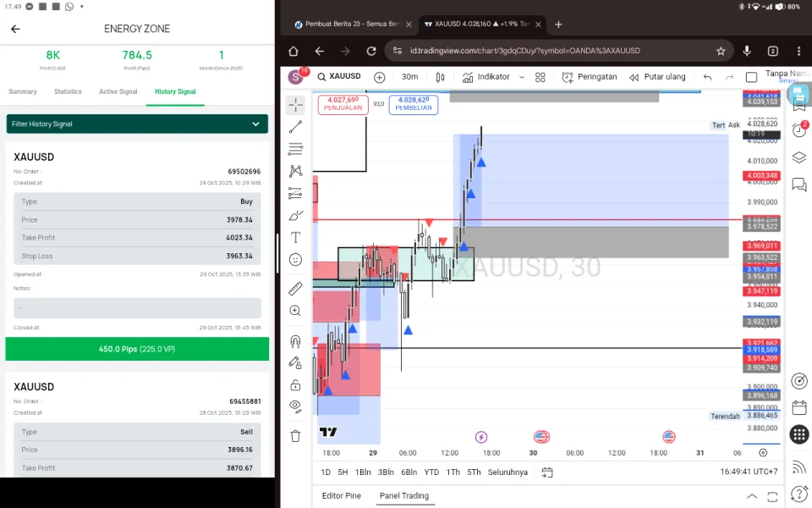The height and width of the screenshot is (508, 812).
Task: Select the text annotation tool
Action: (x=296, y=237)
